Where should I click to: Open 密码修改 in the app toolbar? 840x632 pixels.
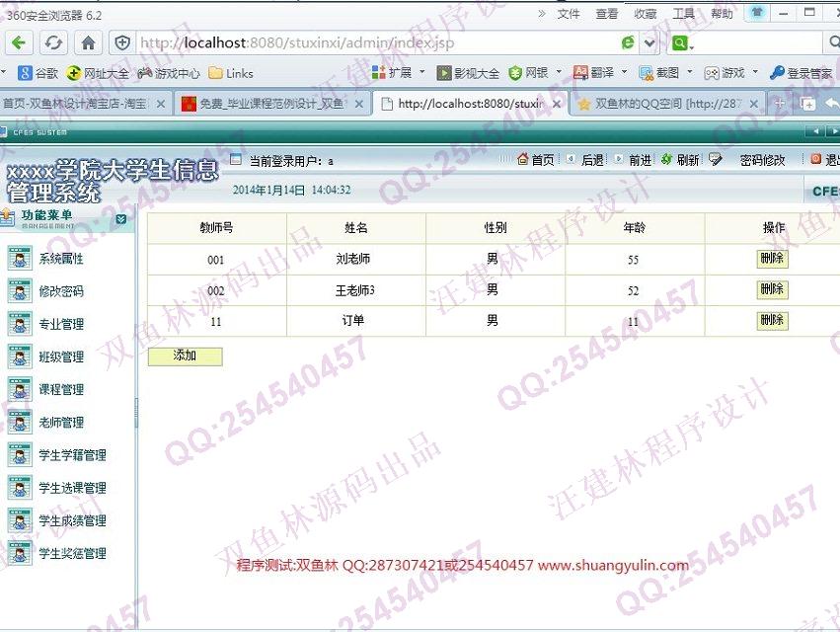pos(761,160)
